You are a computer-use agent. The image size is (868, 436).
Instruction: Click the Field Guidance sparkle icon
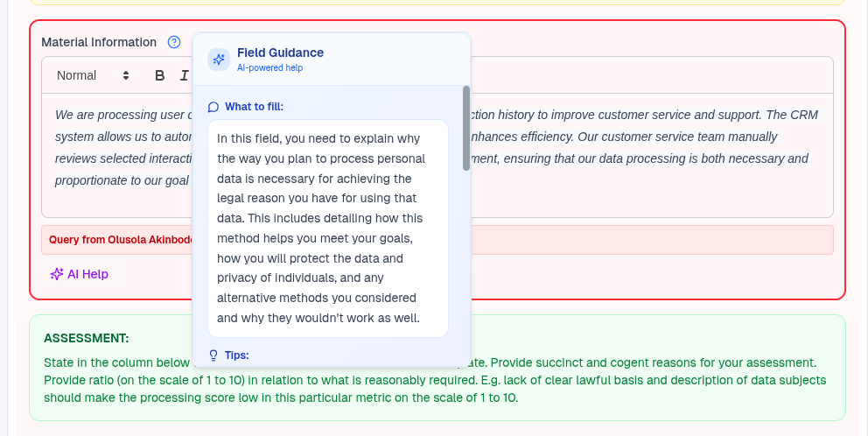[x=219, y=60]
